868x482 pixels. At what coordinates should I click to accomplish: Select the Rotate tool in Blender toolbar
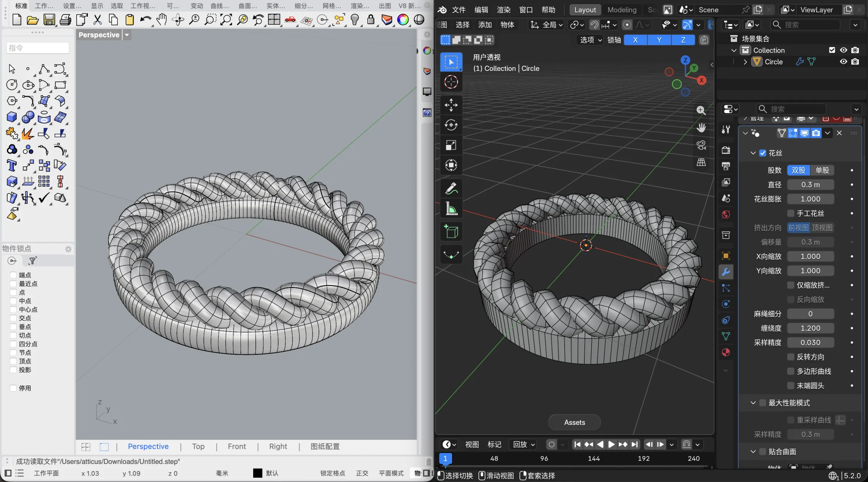[451, 125]
